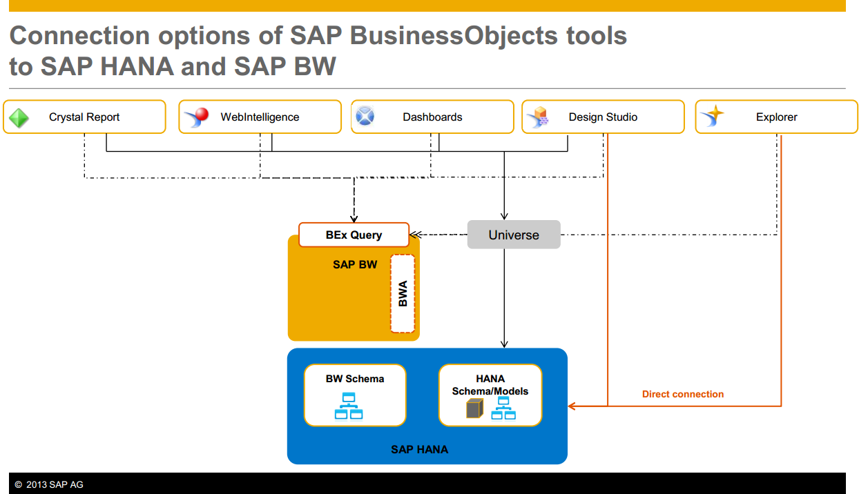Viewport: 868px width, 494px height.
Task: Click the gray cube icon in HANA Schema/Models
Action: (x=474, y=408)
